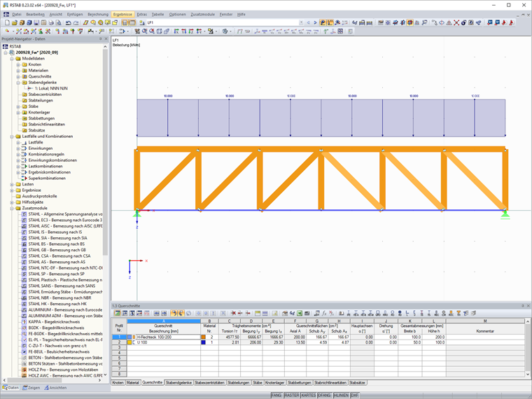Toggle the OFANG object snap button

click(x=324, y=395)
